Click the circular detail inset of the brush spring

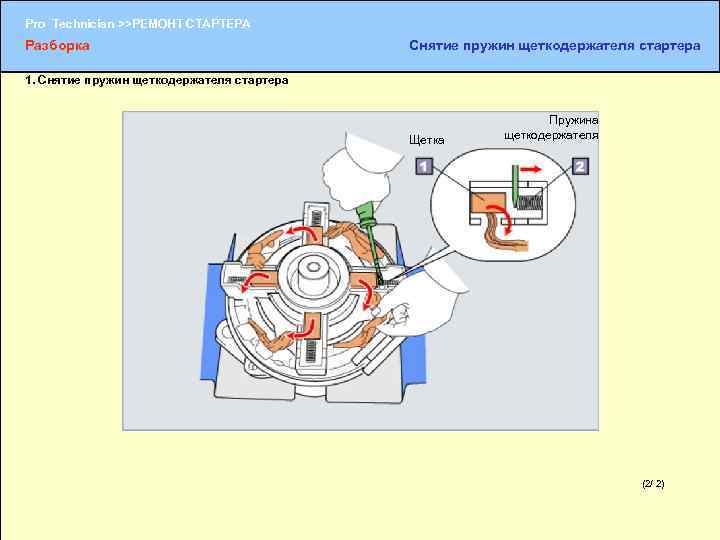pos(503,204)
